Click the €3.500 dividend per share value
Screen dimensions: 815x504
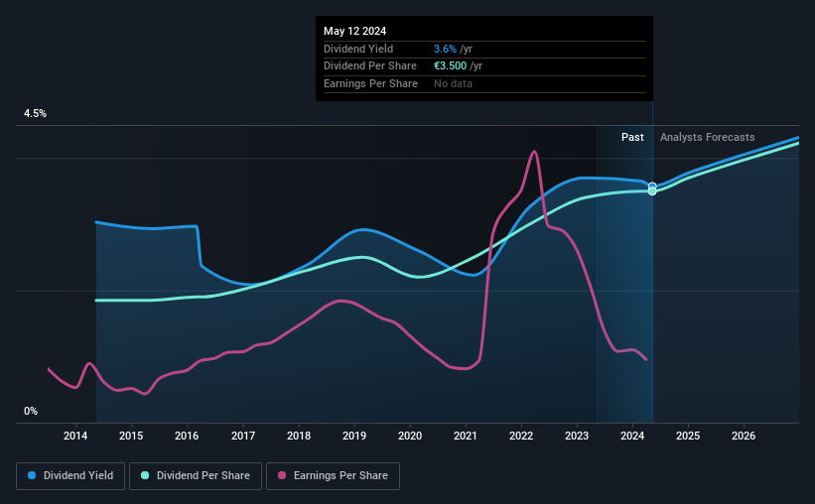pos(450,66)
